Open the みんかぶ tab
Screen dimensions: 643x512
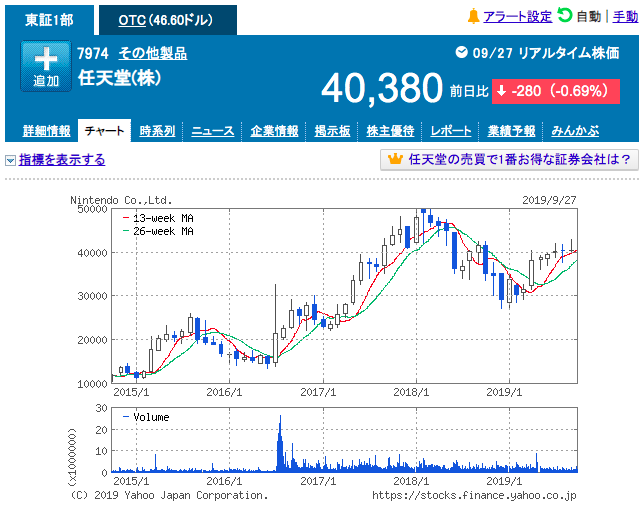[x=575, y=131]
